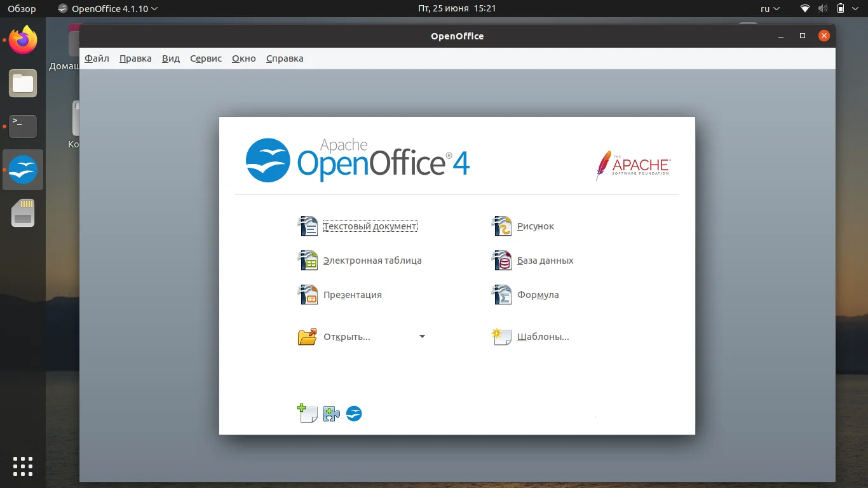Start a new Электронная таблица
This screenshot has height=488, width=868.
click(x=360, y=261)
